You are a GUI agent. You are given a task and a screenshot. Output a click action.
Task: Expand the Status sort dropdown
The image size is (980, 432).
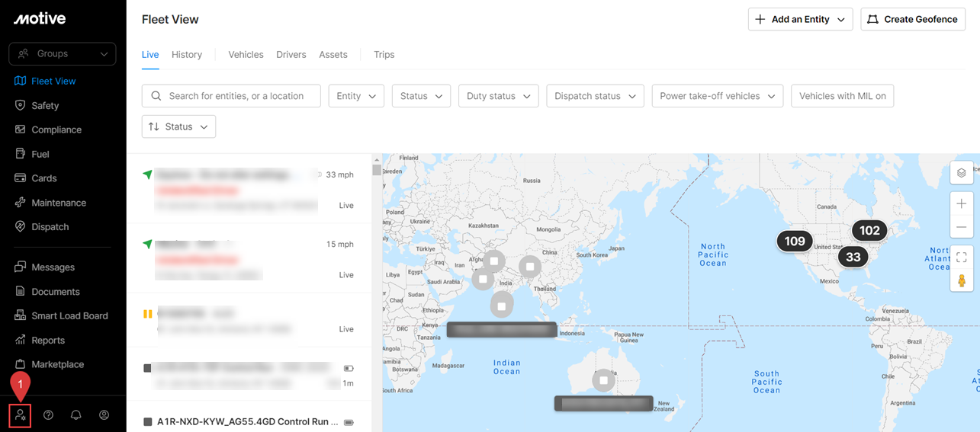point(178,126)
